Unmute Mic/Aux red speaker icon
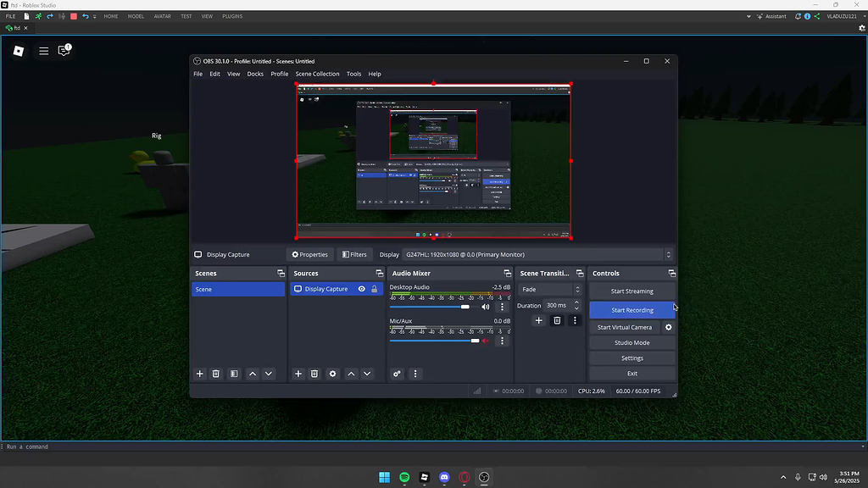The width and height of the screenshot is (868, 488). pyautogui.click(x=486, y=341)
